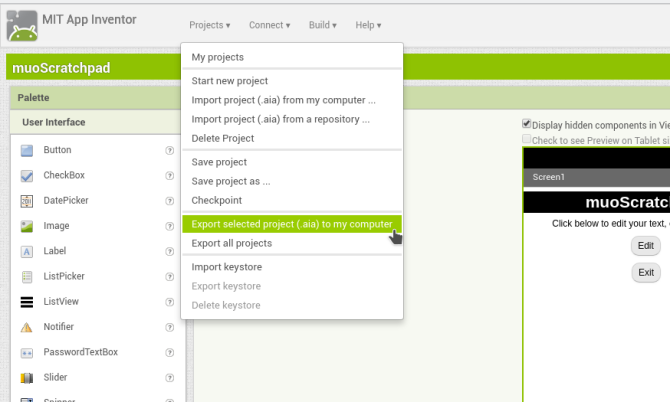This screenshot has width=670, height=402.
Task: Open help for the DatePicker component
Action: (170, 201)
